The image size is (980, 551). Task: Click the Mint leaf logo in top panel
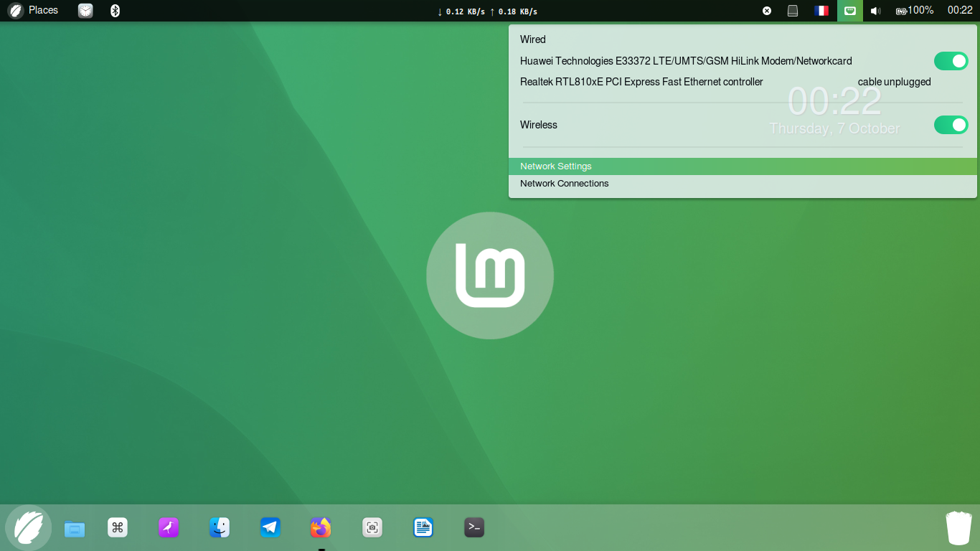[x=15, y=11]
